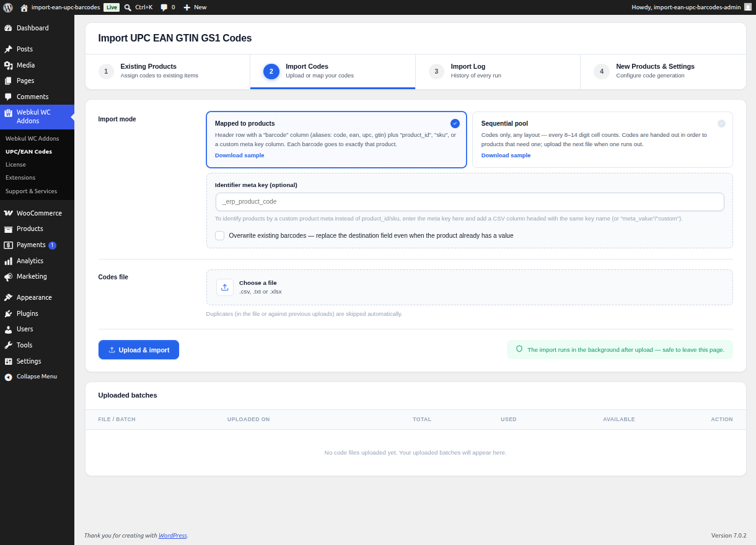Click the WooCommerce logo icon
This screenshot has width=756, height=545.
8,213
